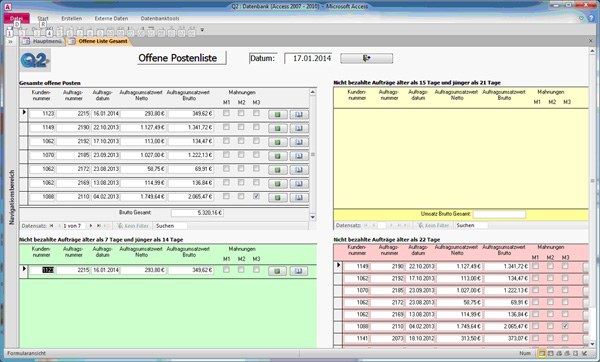Click green button for order 2169 in Gesamte offene Posten
Screen dimensions: 600x362
pos(278,183)
